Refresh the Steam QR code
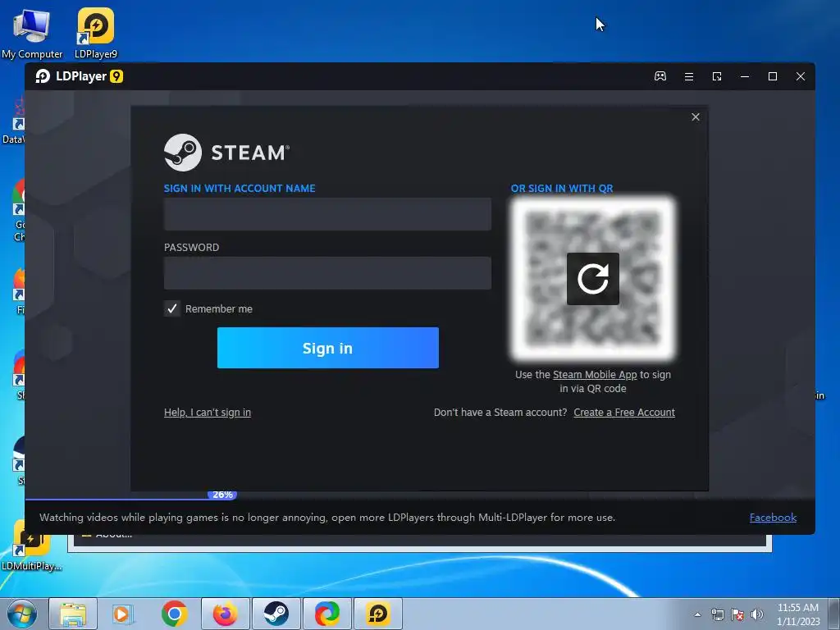This screenshot has height=630, width=840. click(x=593, y=279)
